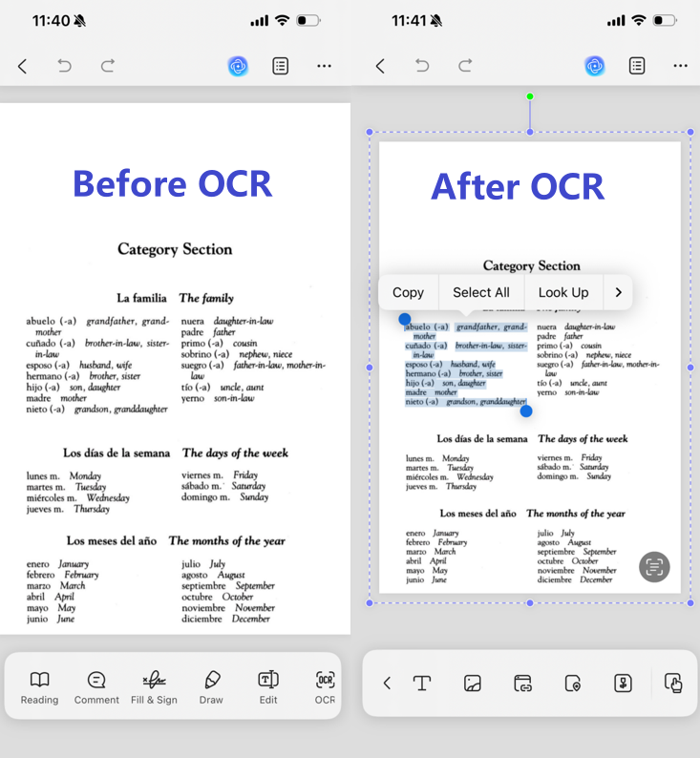Open the Edit tool in the Before OCR screen
700x758 pixels.
[268, 687]
